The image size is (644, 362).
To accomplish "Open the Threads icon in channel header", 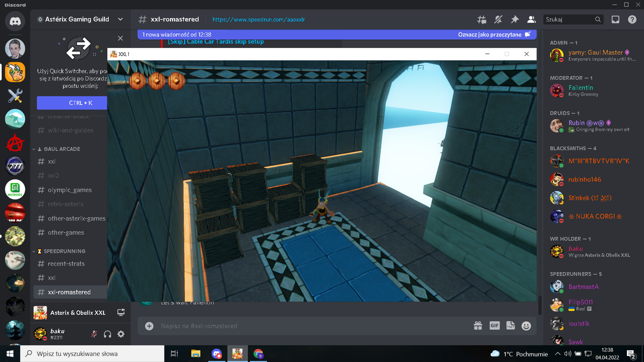I will click(481, 20).
